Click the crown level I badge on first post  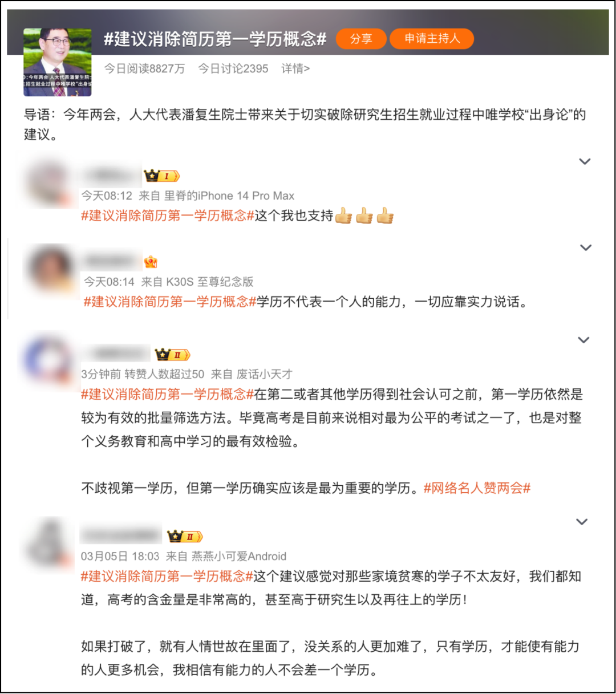coord(161,176)
